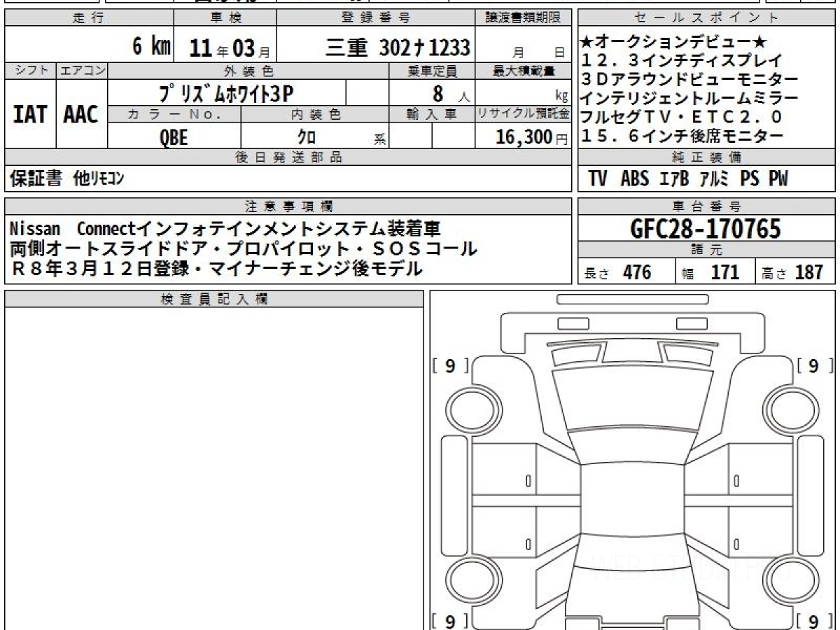Select the 最大積載量 header
The width and height of the screenshot is (840, 630).
click(524, 71)
